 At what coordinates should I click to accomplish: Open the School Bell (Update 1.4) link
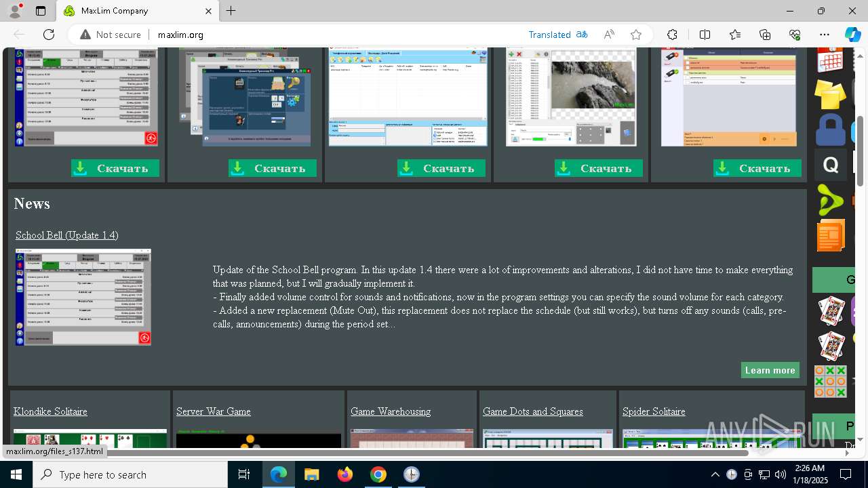(67, 235)
